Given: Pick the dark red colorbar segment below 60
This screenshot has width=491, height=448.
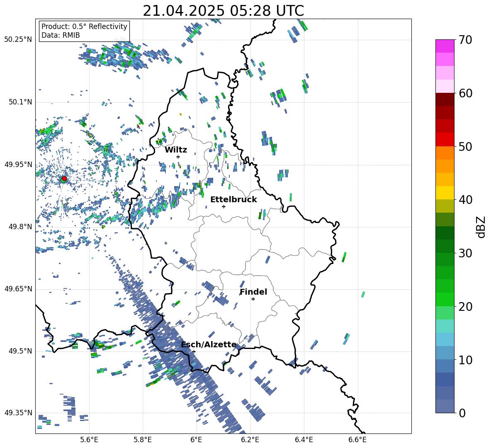Looking at the screenshot, I should tap(445, 99).
